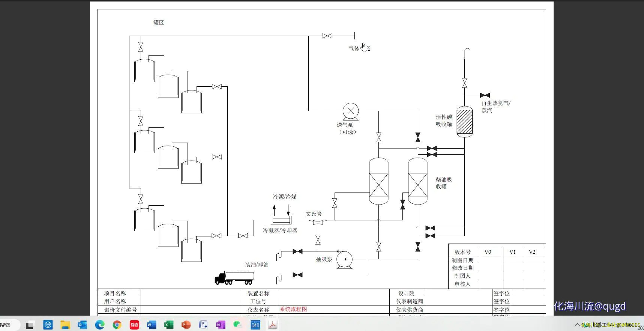Click the 冷凝器/冷却器 label
The image size is (644, 331).
pos(280,230)
